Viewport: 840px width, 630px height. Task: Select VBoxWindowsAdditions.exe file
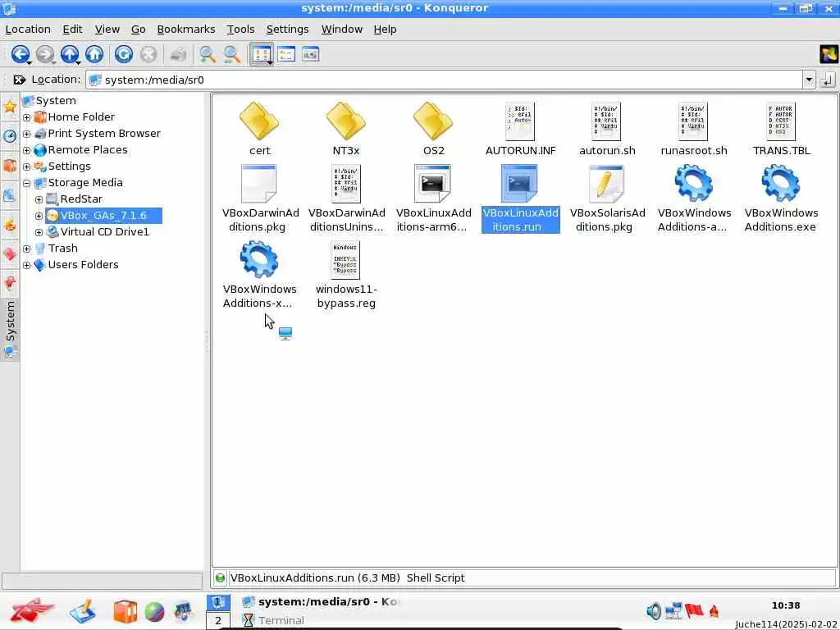(x=781, y=199)
